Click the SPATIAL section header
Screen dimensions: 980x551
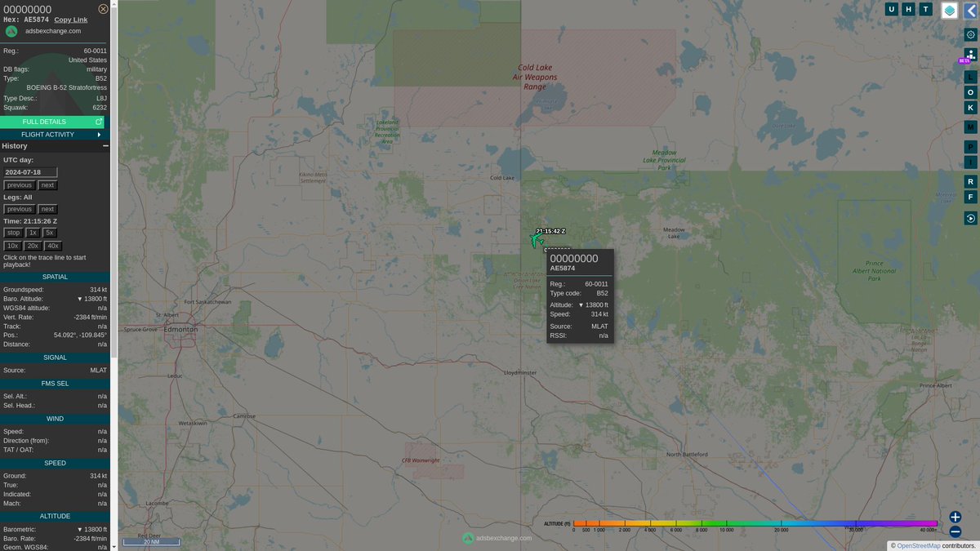point(55,277)
